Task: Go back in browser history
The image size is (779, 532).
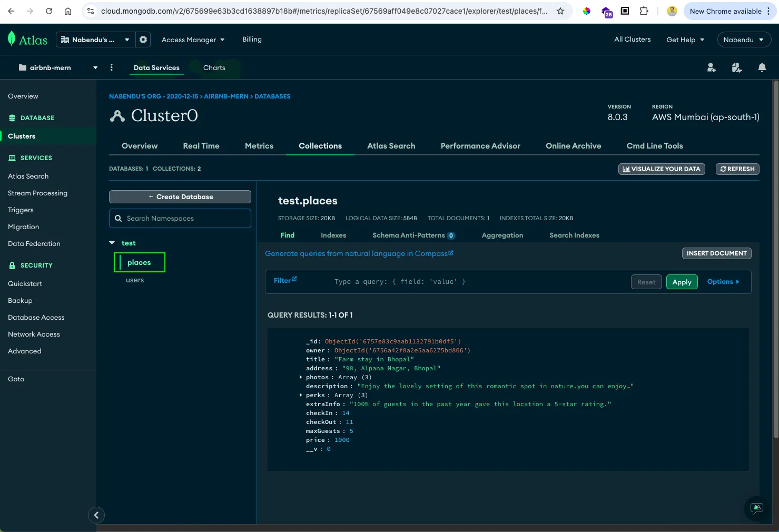Action: [x=11, y=11]
